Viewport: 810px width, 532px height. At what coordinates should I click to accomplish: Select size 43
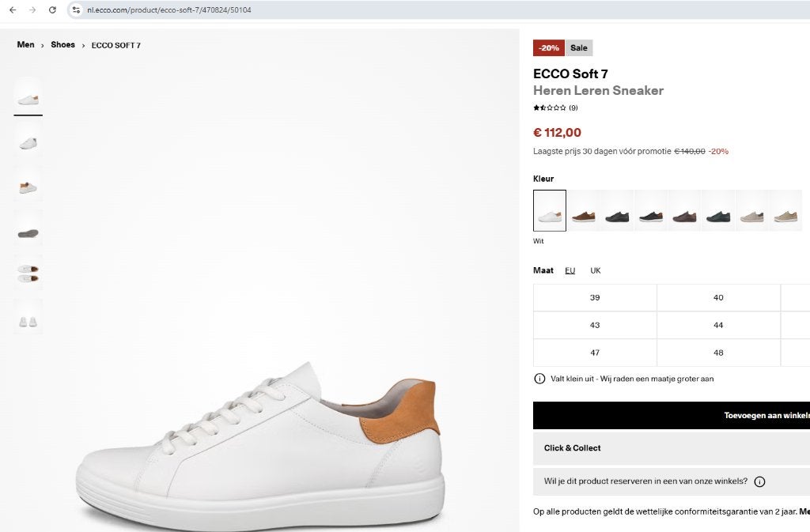pos(595,325)
